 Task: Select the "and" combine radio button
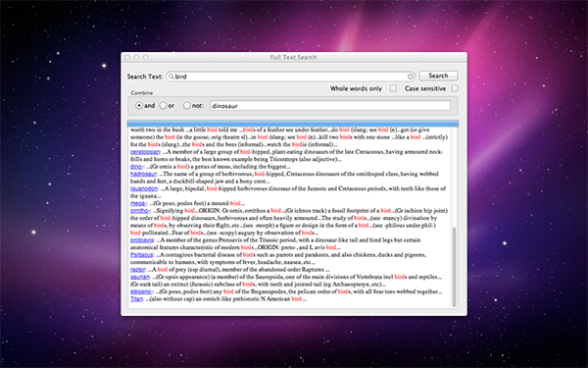pos(139,106)
